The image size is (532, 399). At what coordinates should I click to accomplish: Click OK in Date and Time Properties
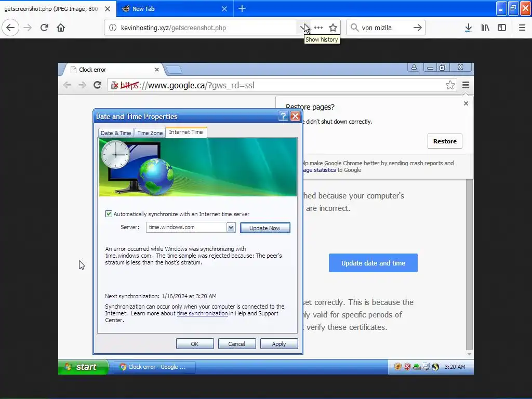point(195,344)
